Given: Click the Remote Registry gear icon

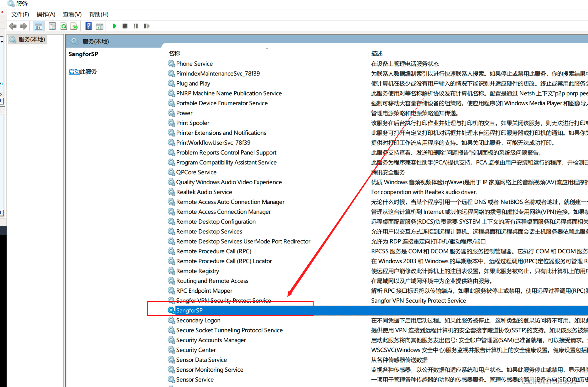Looking at the screenshot, I should pyautogui.click(x=171, y=271).
